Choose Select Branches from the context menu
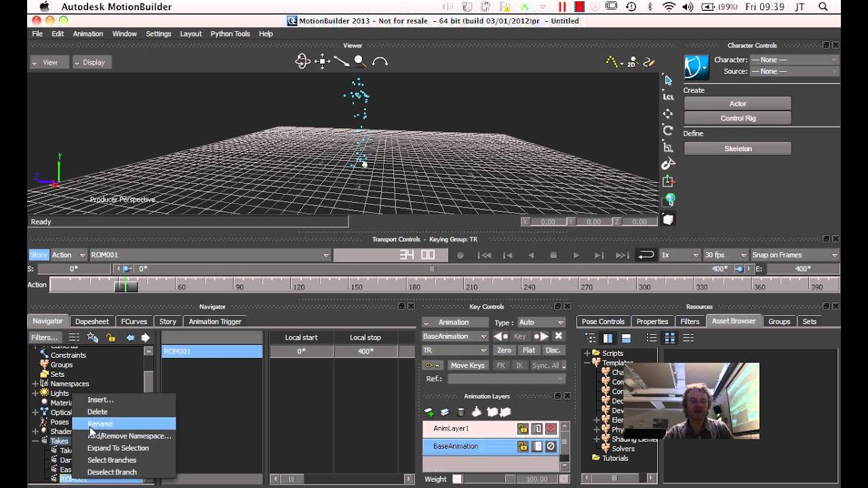The height and width of the screenshot is (488, 868). tap(124, 460)
